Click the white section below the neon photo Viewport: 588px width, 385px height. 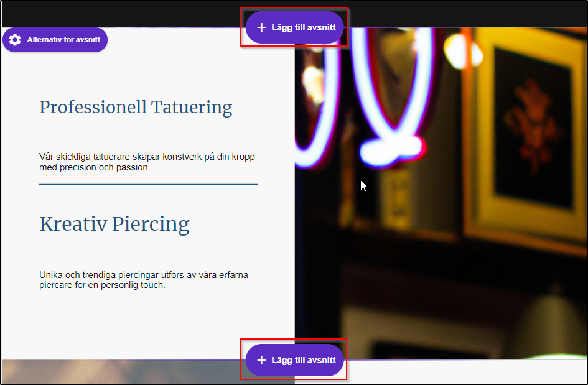click(465, 371)
